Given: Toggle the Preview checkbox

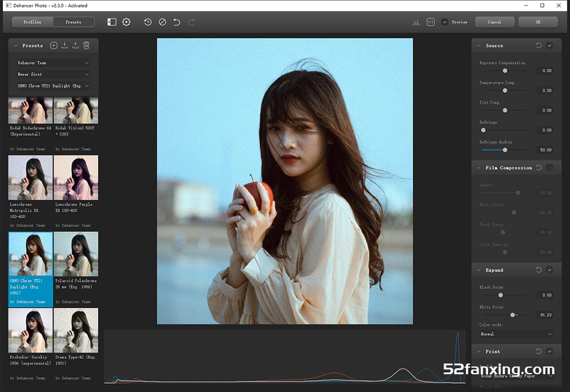Looking at the screenshot, I should 444,22.
